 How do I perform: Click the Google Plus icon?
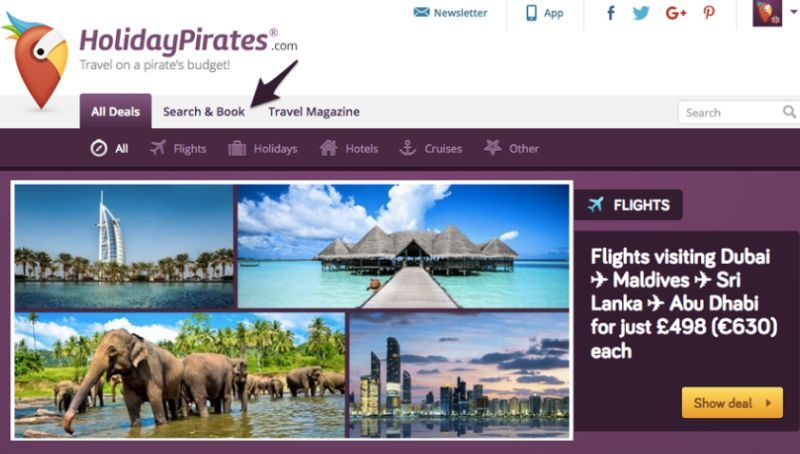tap(676, 13)
